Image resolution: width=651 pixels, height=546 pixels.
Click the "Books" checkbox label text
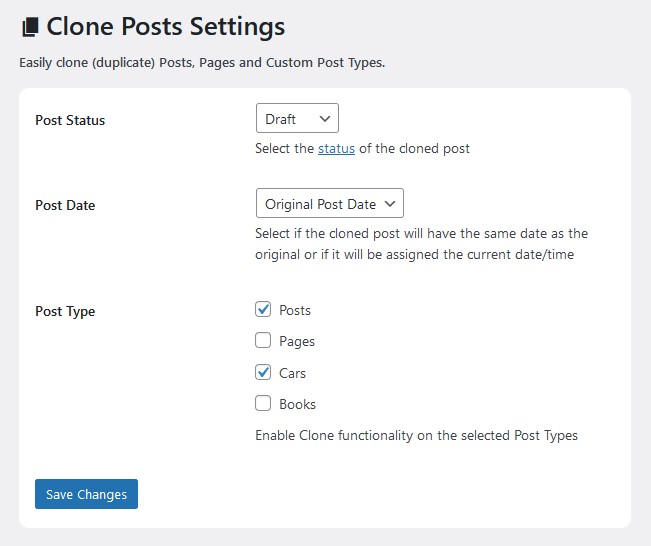click(297, 405)
